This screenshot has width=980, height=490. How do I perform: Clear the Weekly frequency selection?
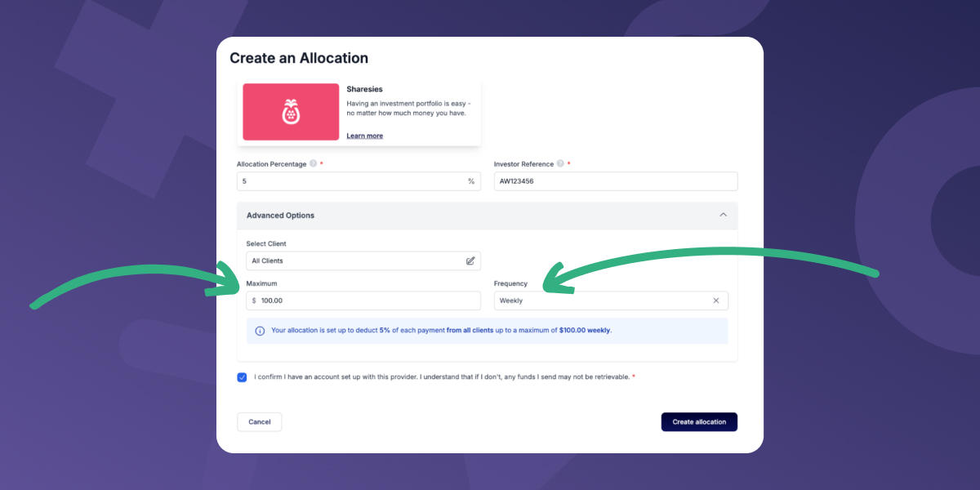pos(716,301)
